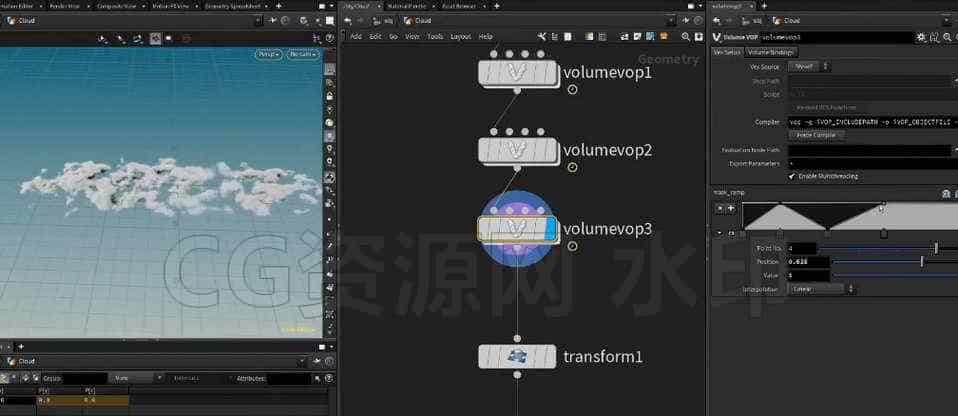Open the Vex Source dropdown
The height and width of the screenshot is (416, 958).
point(810,67)
